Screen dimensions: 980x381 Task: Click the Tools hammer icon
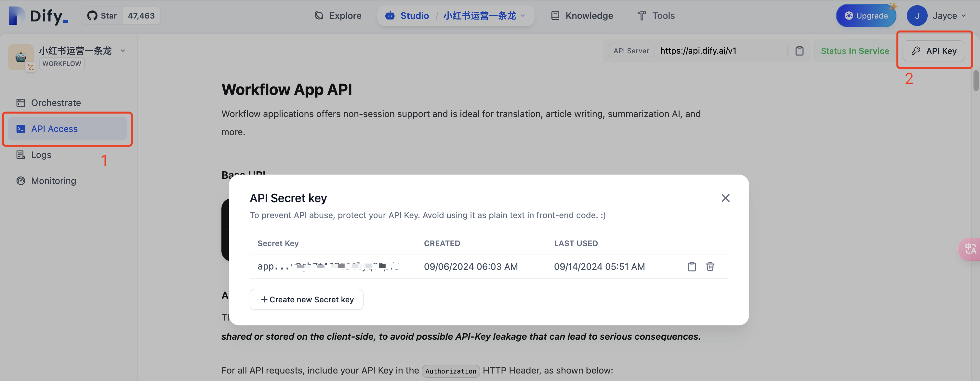point(642,16)
